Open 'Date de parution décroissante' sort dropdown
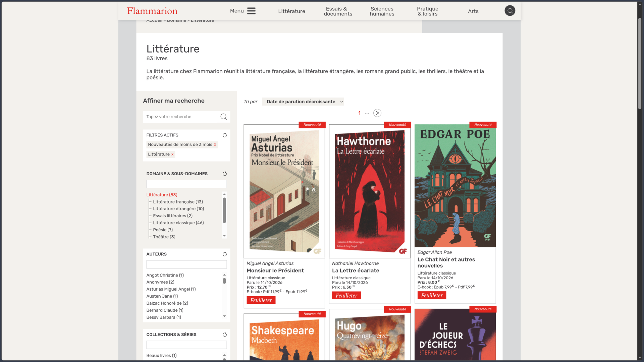 click(303, 102)
